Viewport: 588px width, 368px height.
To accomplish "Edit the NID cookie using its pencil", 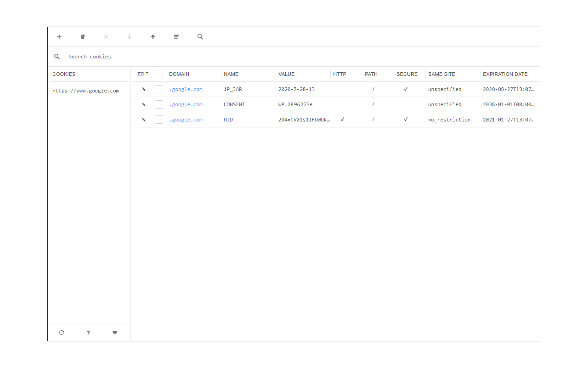I will pos(143,120).
